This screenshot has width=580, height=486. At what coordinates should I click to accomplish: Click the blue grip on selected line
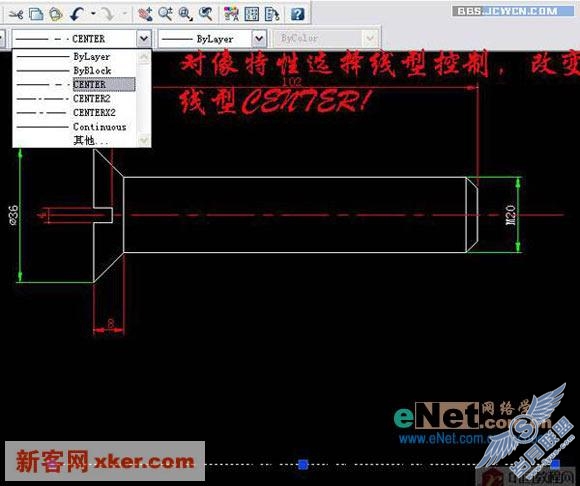tap(303, 464)
